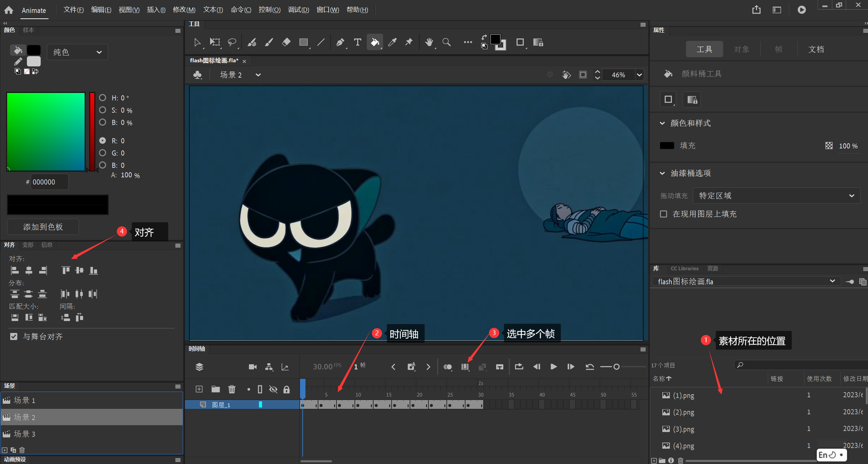Select the Hand tool
This screenshot has width=868, height=464.
[429, 42]
